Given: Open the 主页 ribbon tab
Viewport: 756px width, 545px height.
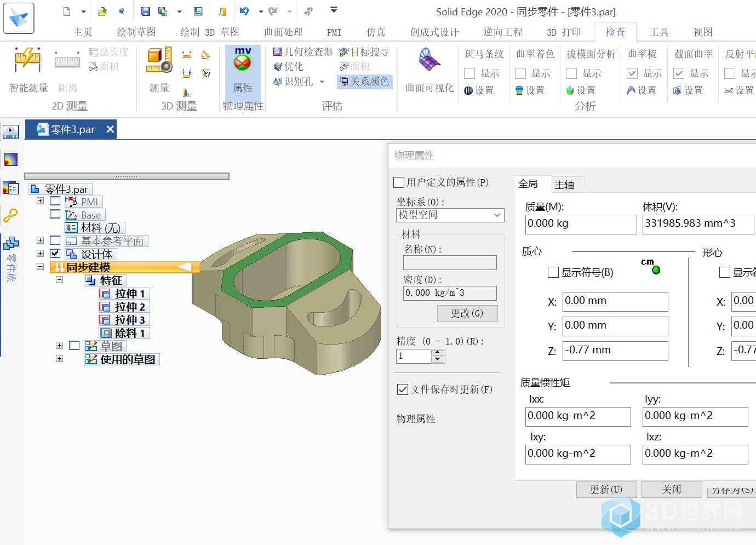Looking at the screenshot, I should 83,32.
